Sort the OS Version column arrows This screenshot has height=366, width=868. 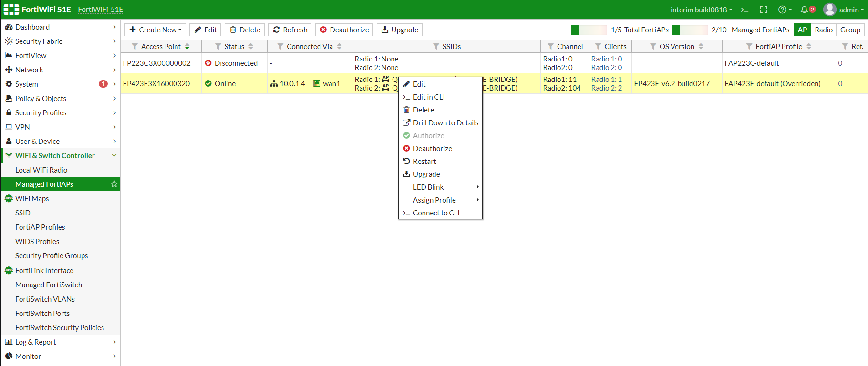click(701, 46)
